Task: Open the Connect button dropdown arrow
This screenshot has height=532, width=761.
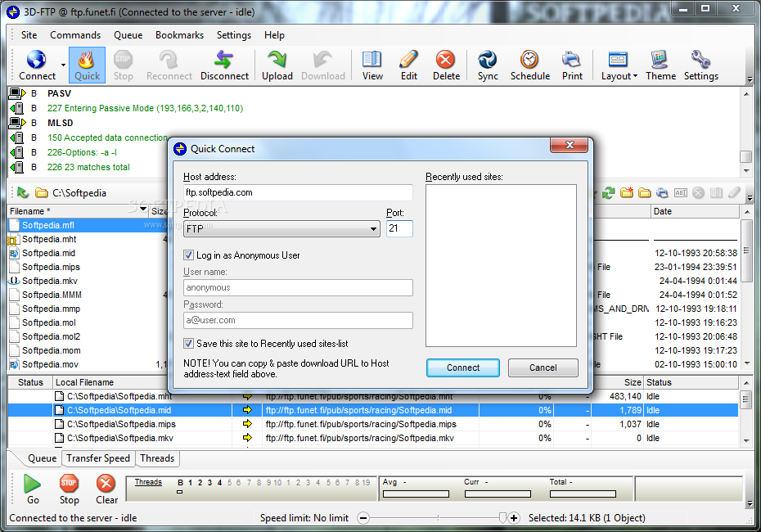Action: coord(63,65)
